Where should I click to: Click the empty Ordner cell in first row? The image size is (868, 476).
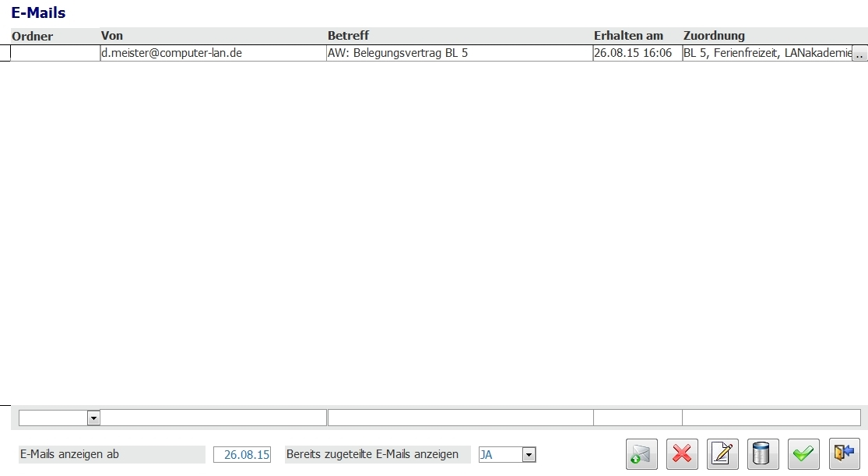coord(54,54)
